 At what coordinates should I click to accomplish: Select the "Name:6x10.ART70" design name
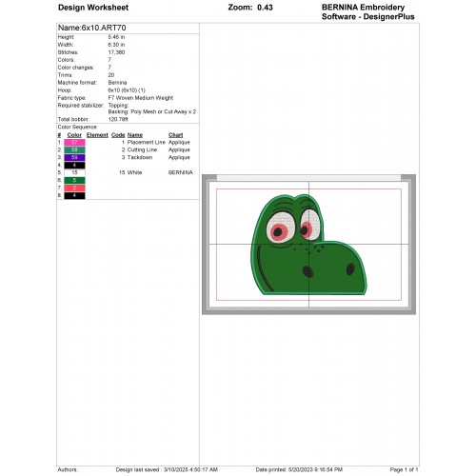point(92,28)
